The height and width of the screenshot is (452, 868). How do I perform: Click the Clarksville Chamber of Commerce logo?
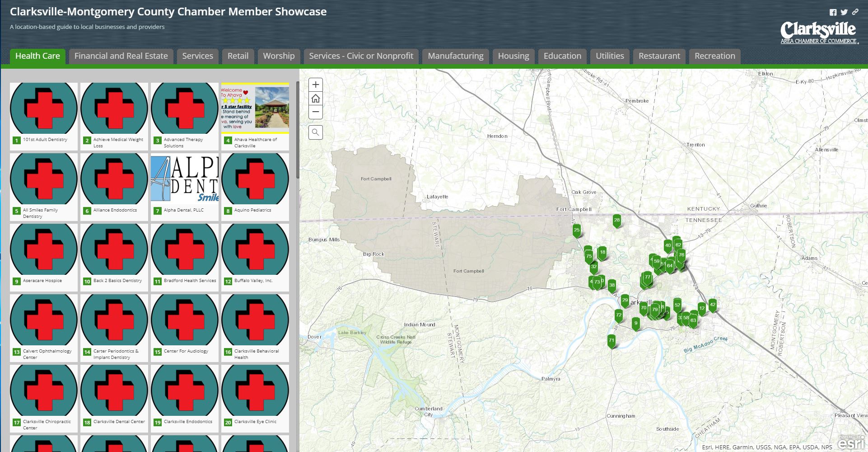[x=819, y=33]
